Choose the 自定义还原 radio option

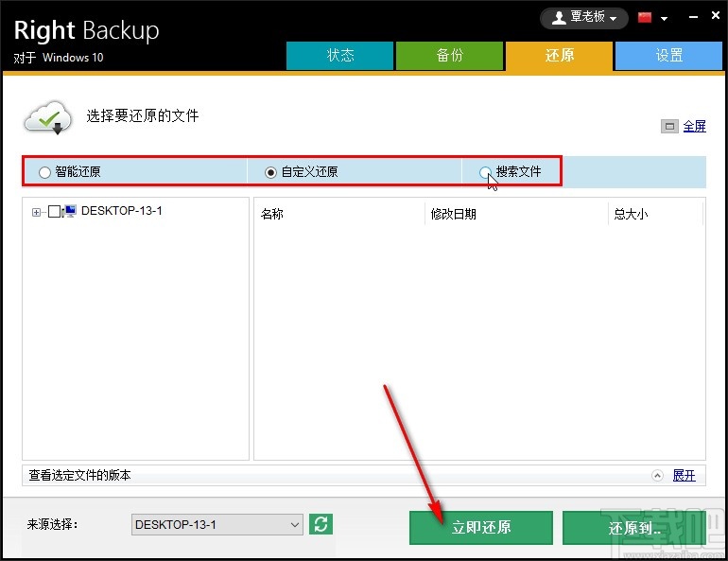pyautogui.click(x=270, y=173)
